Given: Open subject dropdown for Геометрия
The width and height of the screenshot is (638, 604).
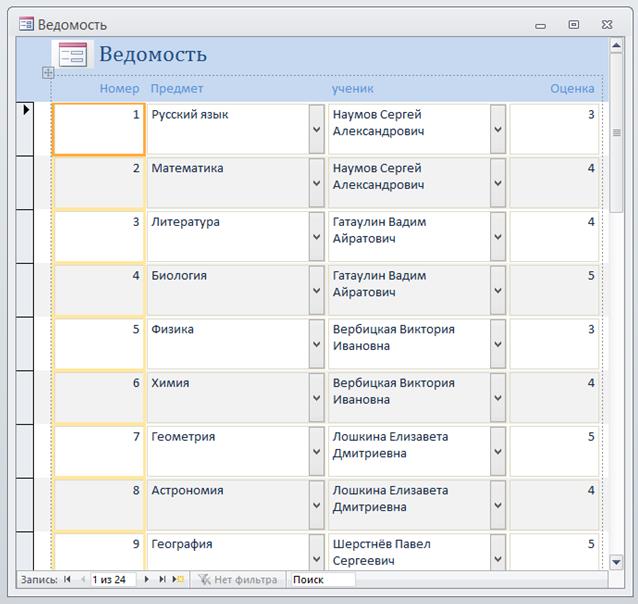Looking at the screenshot, I should (x=317, y=452).
